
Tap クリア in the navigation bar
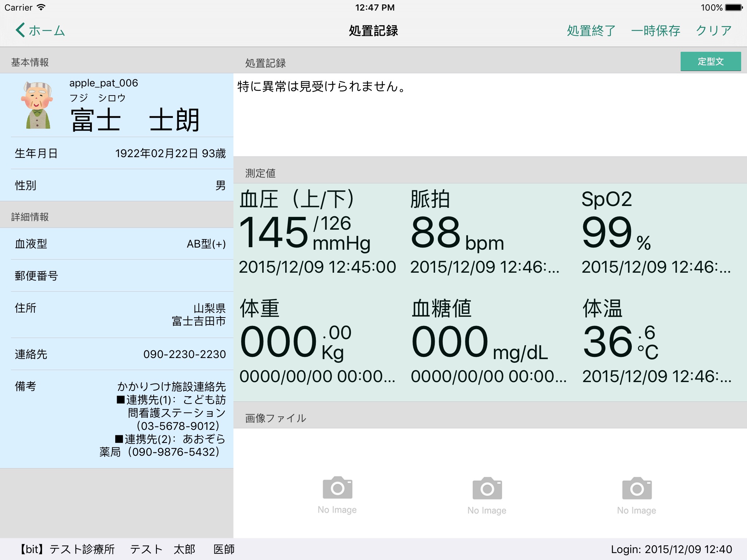pyautogui.click(x=713, y=31)
